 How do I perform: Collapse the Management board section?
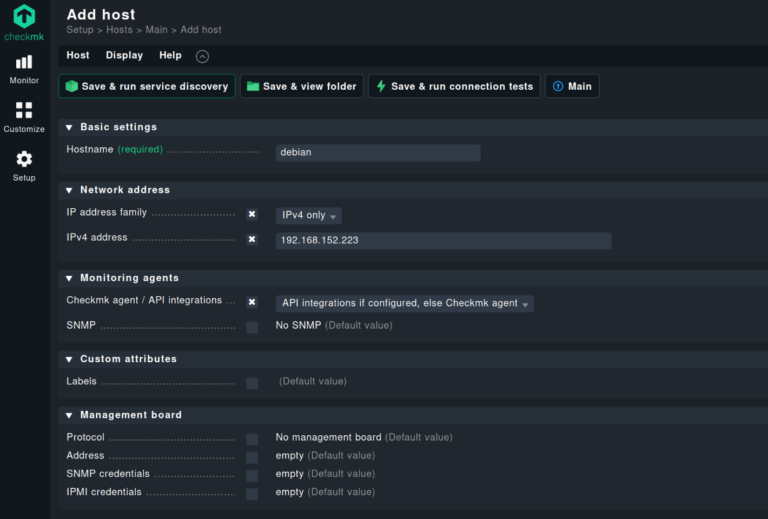(69, 415)
